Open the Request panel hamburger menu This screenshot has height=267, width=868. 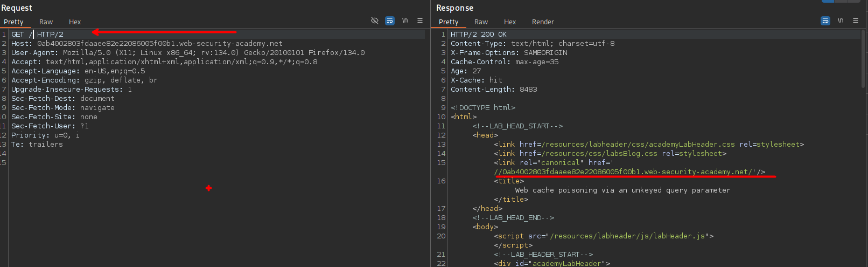pos(420,20)
